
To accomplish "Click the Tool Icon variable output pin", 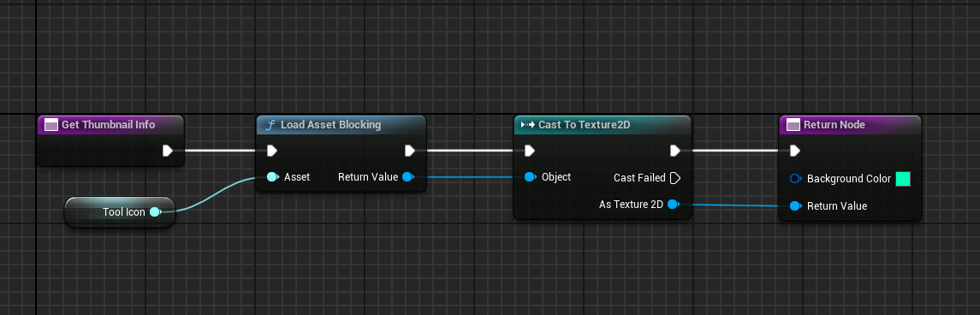I will tap(156, 212).
